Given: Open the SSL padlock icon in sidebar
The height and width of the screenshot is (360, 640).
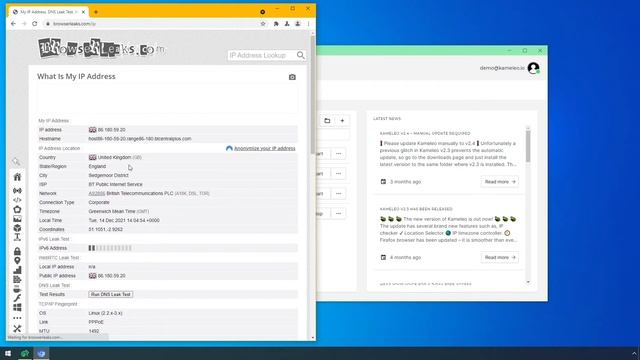Looking at the screenshot, I should pyautogui.click(x=17, y=251).
